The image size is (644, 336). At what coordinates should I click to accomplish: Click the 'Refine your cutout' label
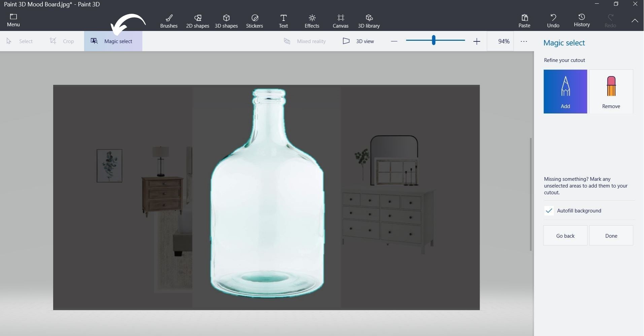(564, 60)
